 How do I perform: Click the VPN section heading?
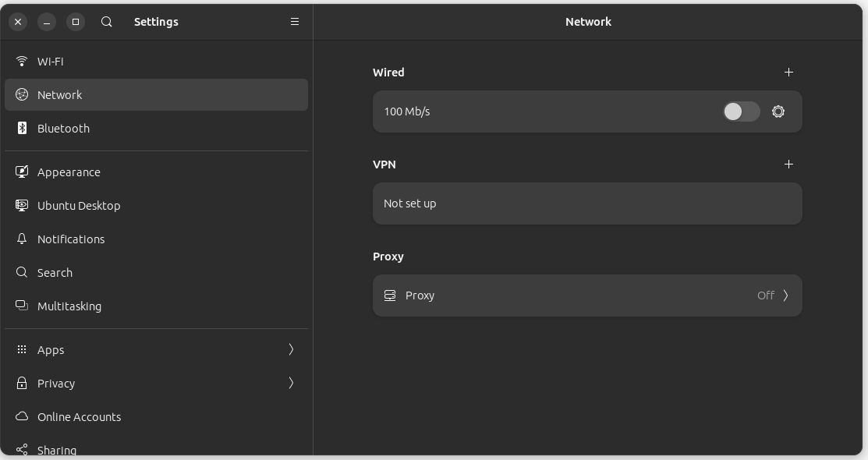pyautogui.click(x=384, y=165)
